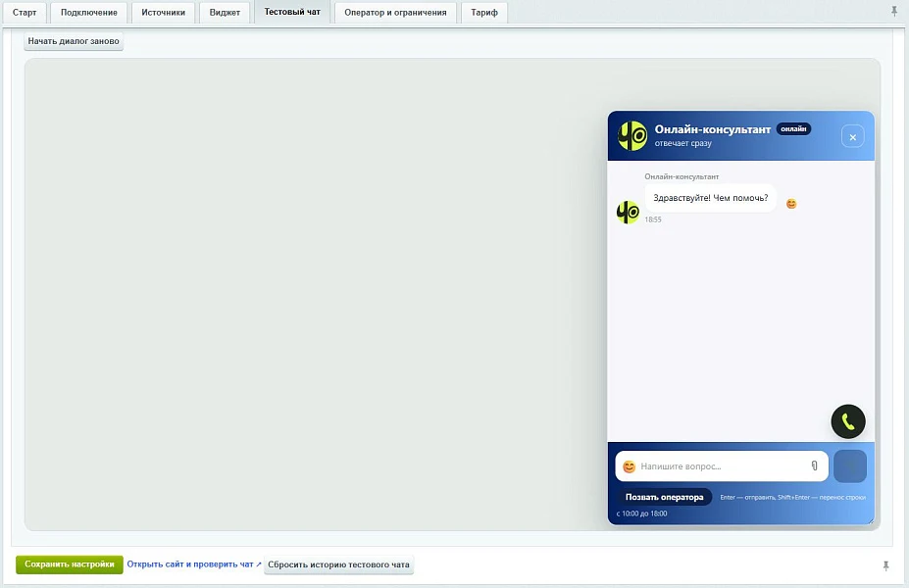Click the green phone call button

click(x=848, y=421)
